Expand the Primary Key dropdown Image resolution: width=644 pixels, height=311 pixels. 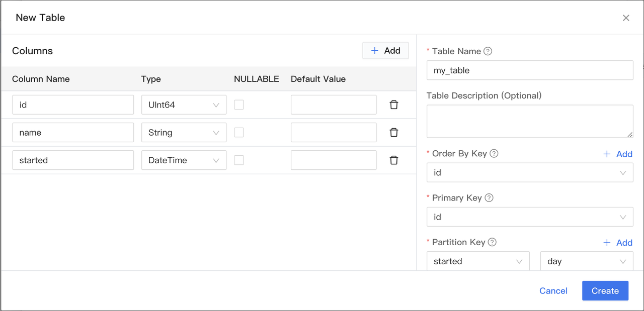[529, 217]
